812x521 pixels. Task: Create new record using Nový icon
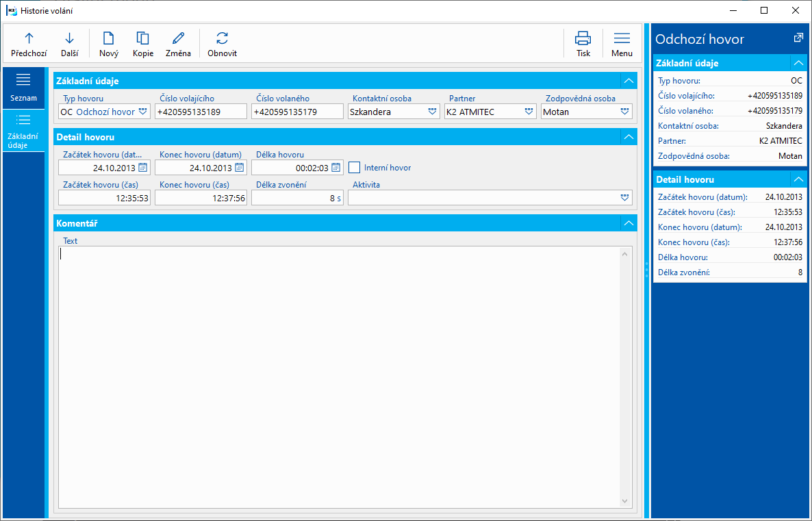pyautogui.click(x=108, y=44)
